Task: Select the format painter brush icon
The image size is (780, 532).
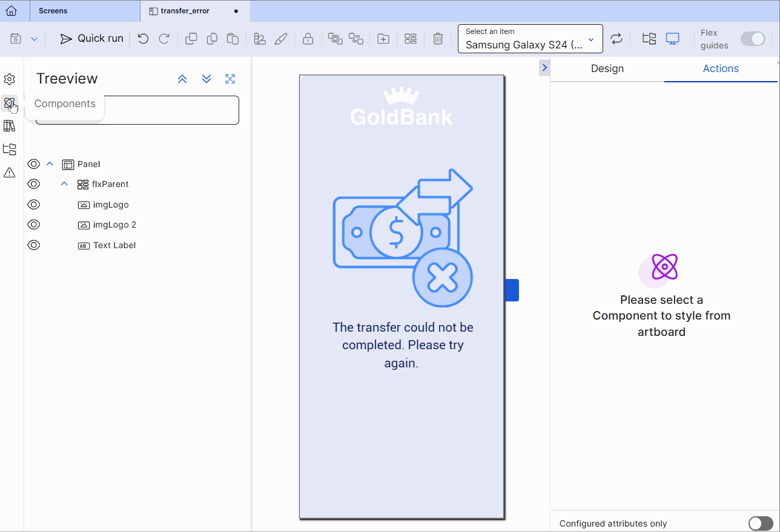Action: pyautogui.click(x=280, y=38)
